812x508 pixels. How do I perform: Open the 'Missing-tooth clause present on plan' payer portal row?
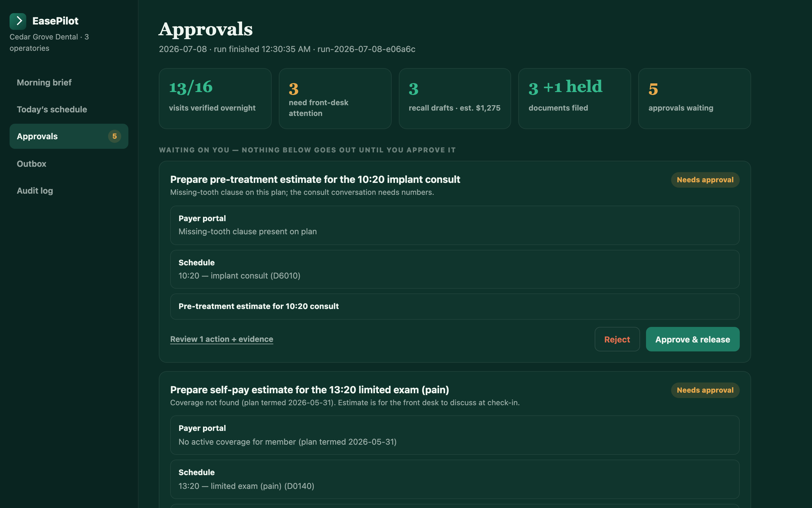coord(455,225)
